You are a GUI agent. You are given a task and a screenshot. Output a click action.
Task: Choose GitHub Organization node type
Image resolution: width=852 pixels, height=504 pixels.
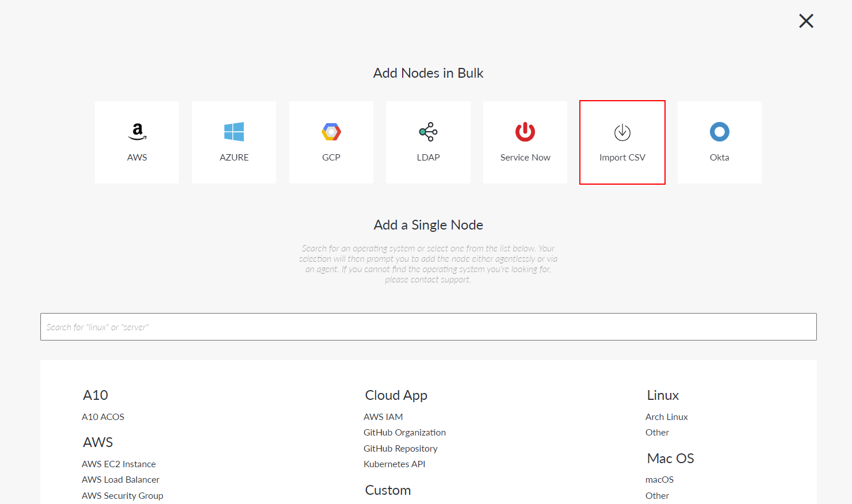pos(404,433)
